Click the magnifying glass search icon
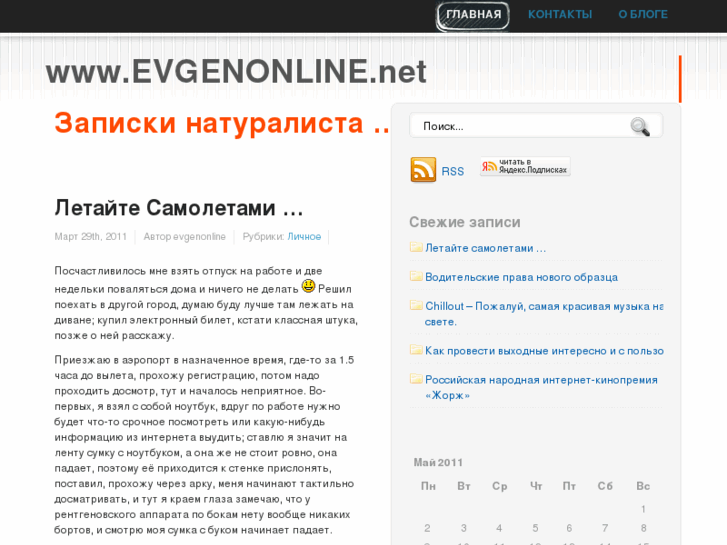The width and height of the screenshot is (727, 545). (640, 126)
